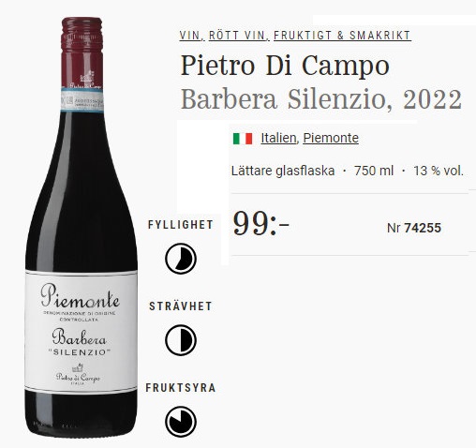Click the product number 74255
This screenshot has width=476, height=448.
coord(423,228)
